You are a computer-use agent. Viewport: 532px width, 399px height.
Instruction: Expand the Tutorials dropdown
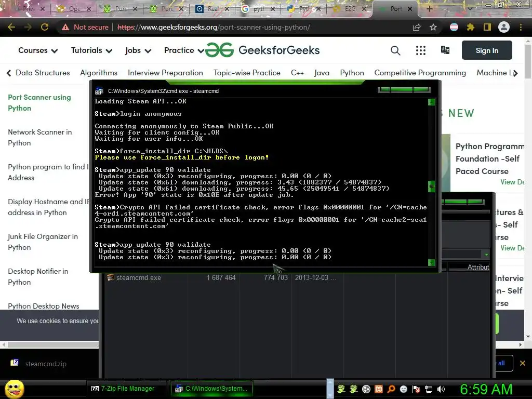coord(91,50)
